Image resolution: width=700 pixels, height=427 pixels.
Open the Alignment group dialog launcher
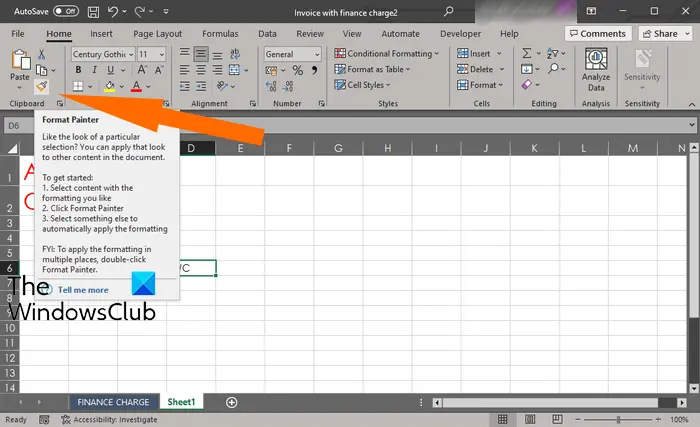(x=253, y=104)
